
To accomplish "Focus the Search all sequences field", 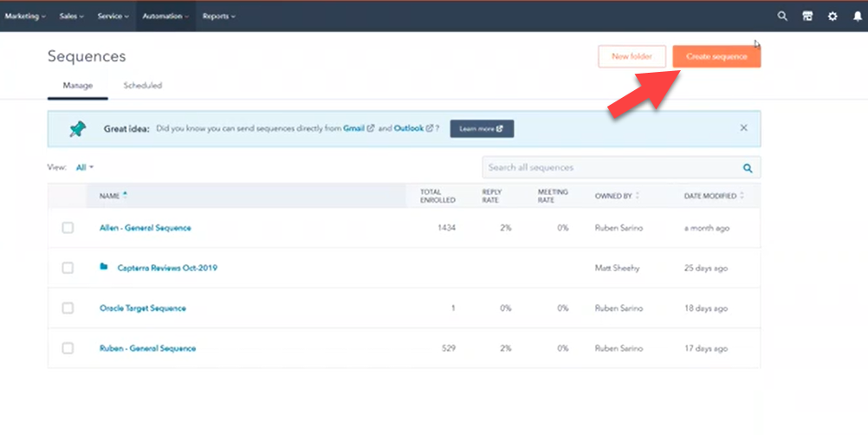I will (x=621, y=168).
